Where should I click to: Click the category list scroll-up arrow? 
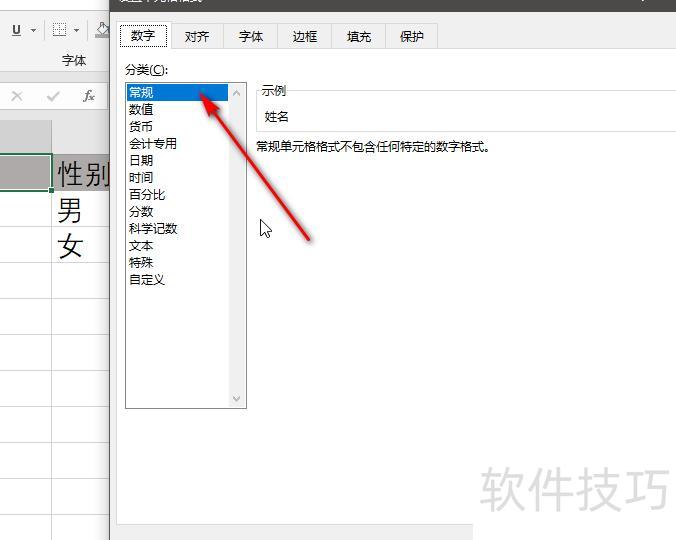click(236, 93)
